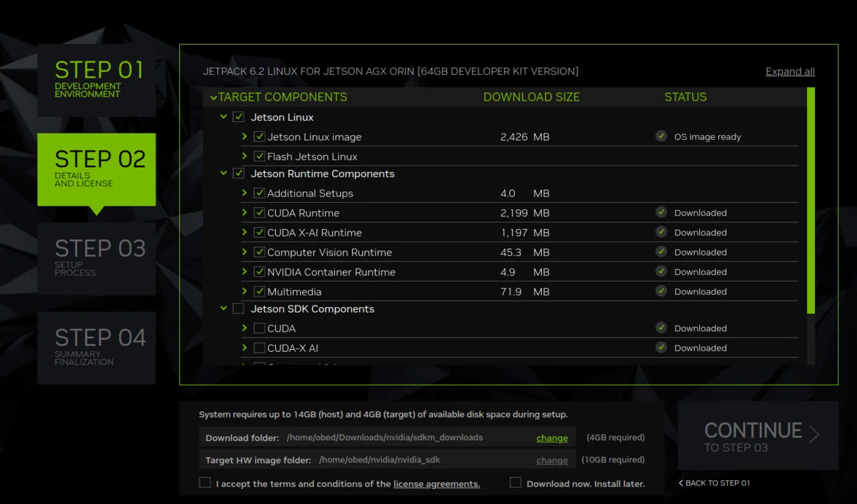Click the Status column header

click(x=686, y=97)
